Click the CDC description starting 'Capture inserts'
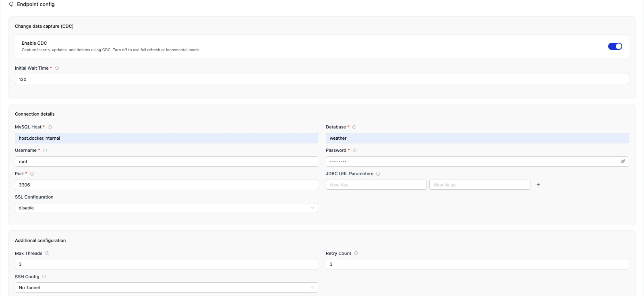Image resolution: width=644 pixels, height=296 pixels. click(x=111, y=50)
